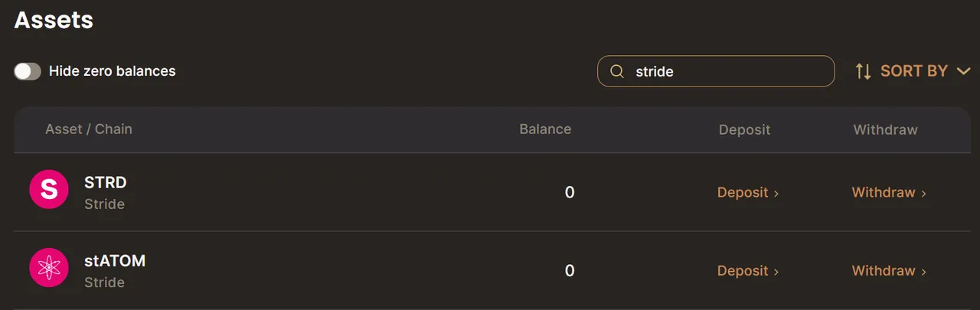The height and width of the screenshot is (310, 980).
Task: Click the chevron beside stATOM Deposit
Action: point(776,272)
